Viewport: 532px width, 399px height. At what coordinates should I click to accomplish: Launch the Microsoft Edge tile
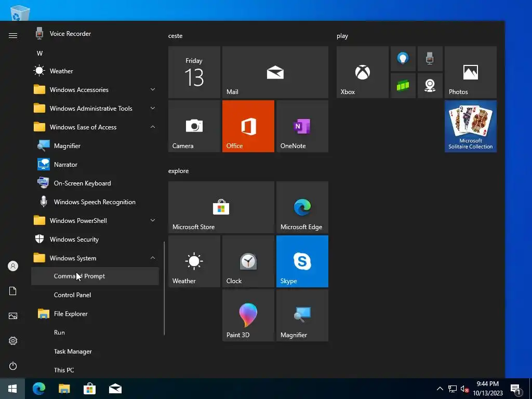(302, 207)
